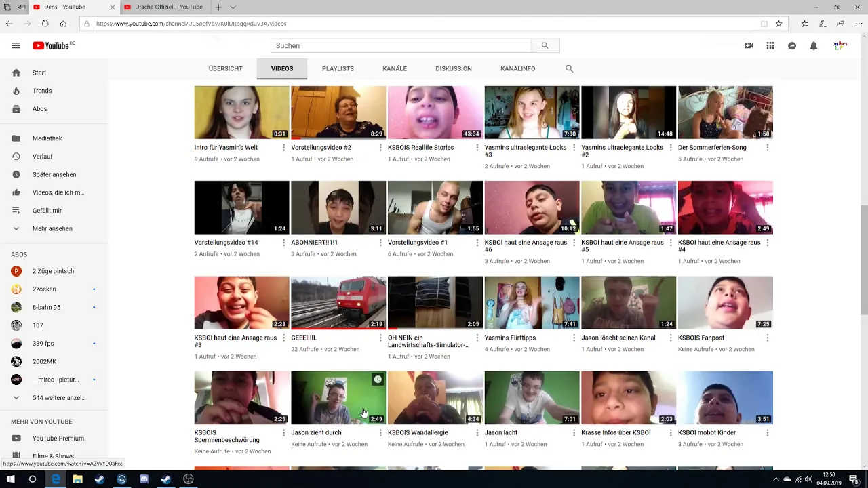The image size is (868, 488).
Task: Open the Discord taskbar icon
Action: tap(144, 479)
